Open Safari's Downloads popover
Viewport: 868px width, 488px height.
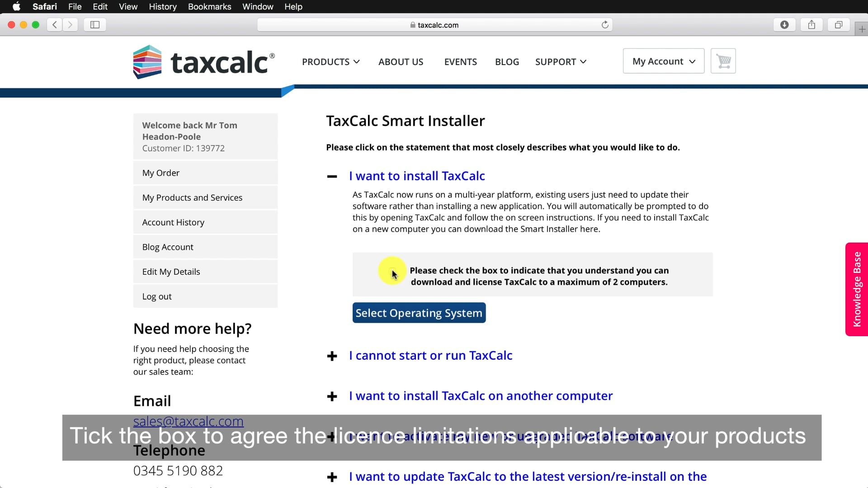784,25
